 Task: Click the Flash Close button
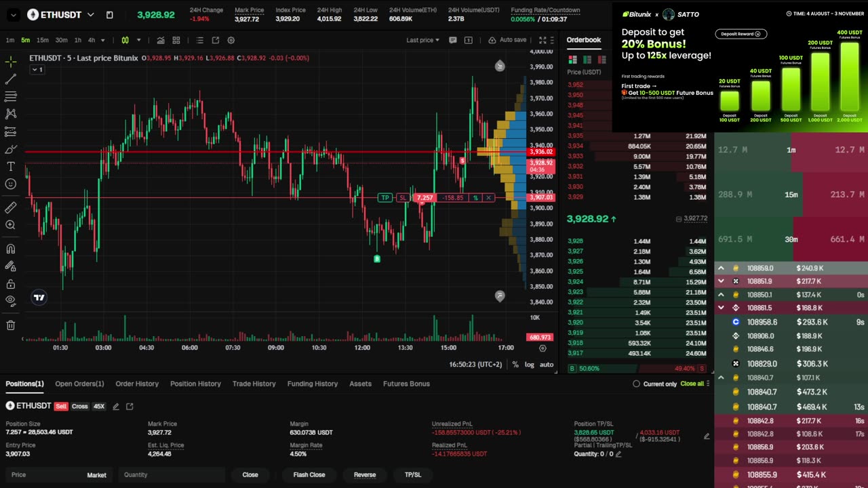(x=309, y=474)
